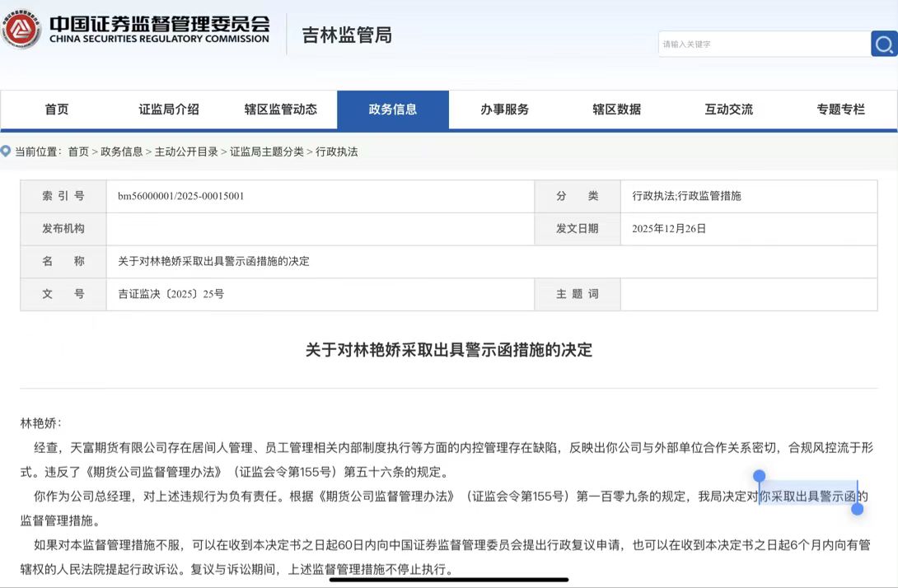Click the lower text selection handle
Image resolution: width=898 pixels, height=588 pixels.
click(x=857, y=509)
